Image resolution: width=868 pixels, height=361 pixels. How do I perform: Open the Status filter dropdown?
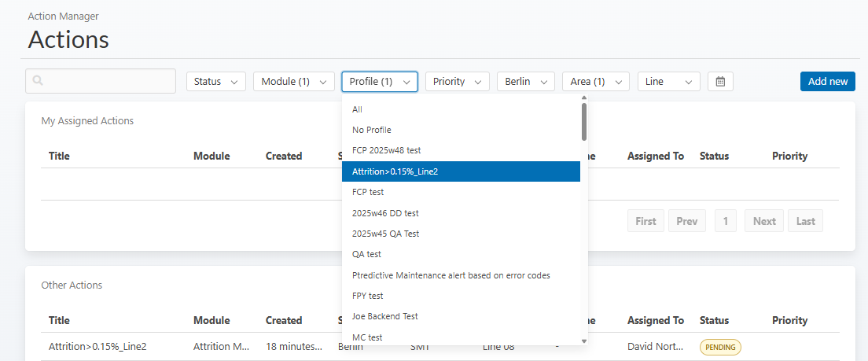click(215, 82)
